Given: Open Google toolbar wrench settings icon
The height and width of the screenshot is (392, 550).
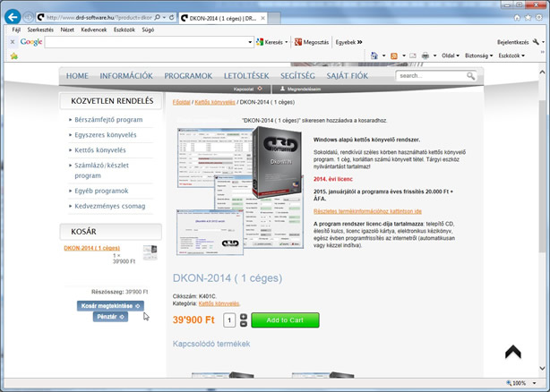Looking at the screenshot, I should [536, 42].
